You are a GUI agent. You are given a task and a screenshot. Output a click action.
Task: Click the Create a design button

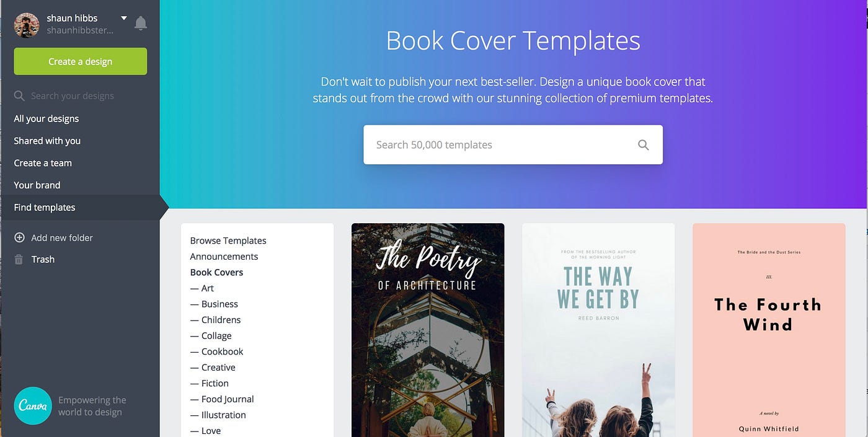click(x=81, y=61)
